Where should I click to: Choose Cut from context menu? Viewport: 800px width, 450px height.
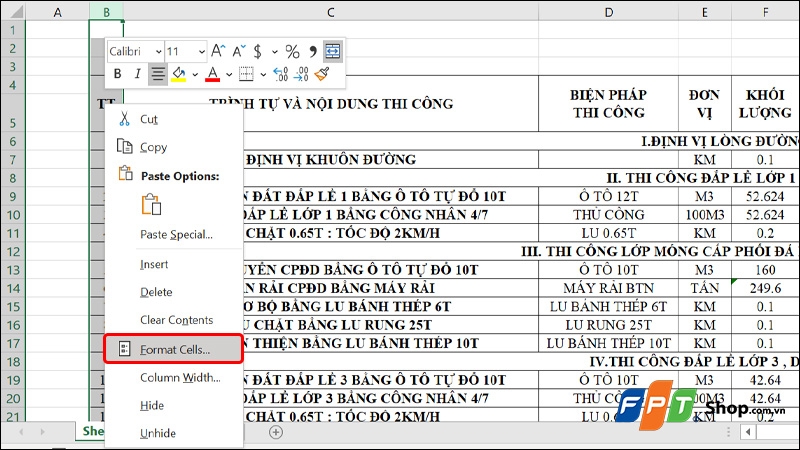(173, 119)
